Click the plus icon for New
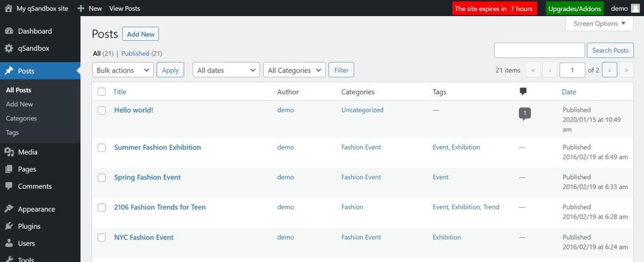This screenshot has width=644, height=262. tap(80, 9)
